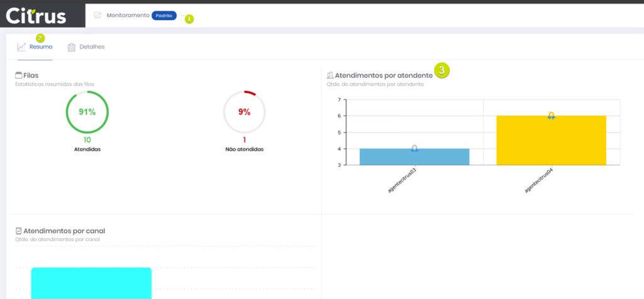Open the Detalhes tab
The height and width of the screenshot is (299, 644).
pyautogui.click(x=92, y=47)
